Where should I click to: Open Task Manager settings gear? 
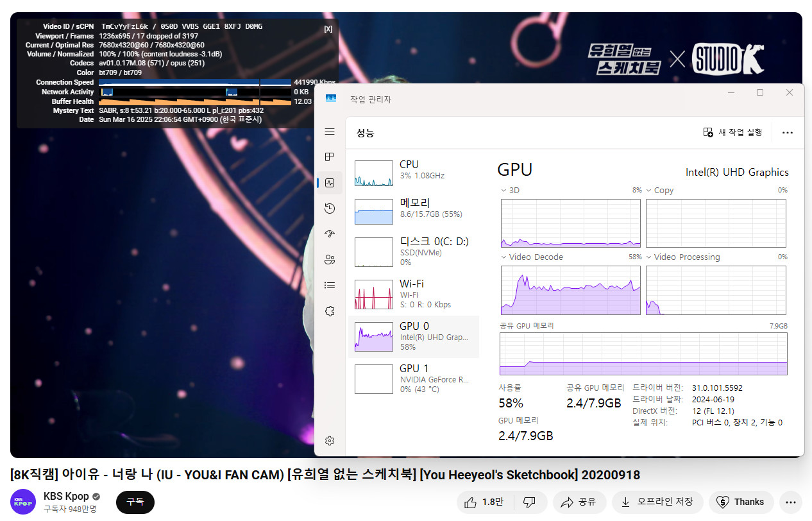330,441
